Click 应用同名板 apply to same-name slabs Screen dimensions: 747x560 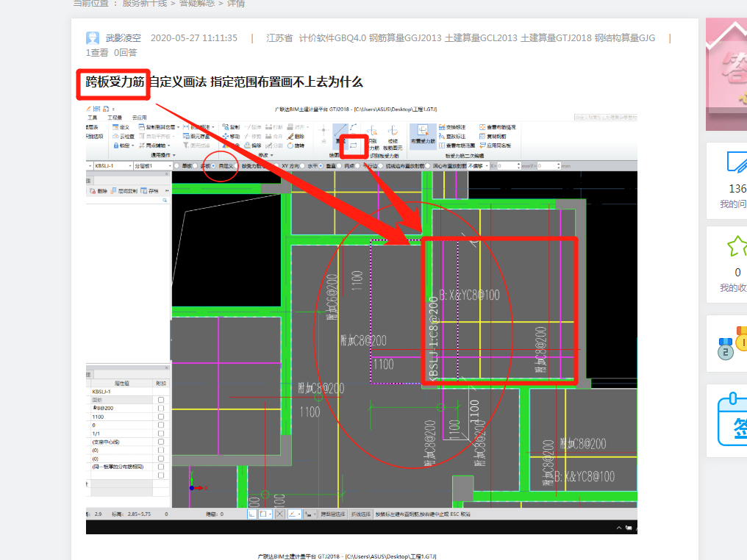point(496,146)
